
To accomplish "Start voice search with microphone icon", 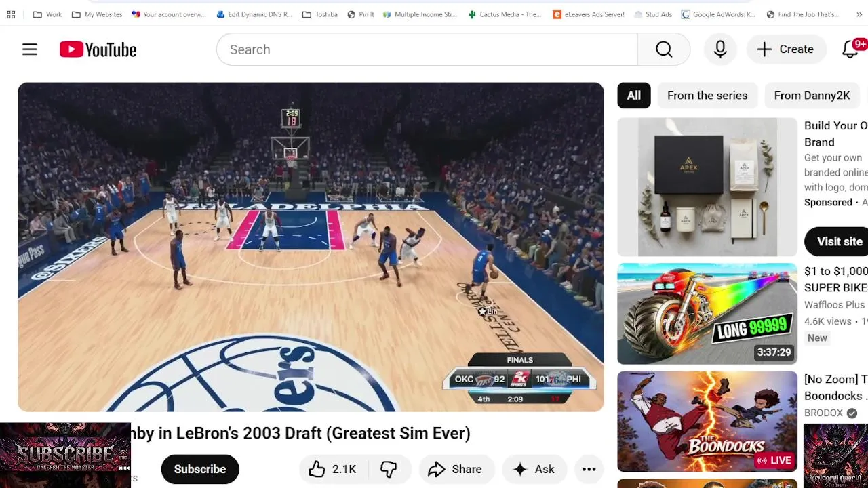I will click(x=720, y=49).
